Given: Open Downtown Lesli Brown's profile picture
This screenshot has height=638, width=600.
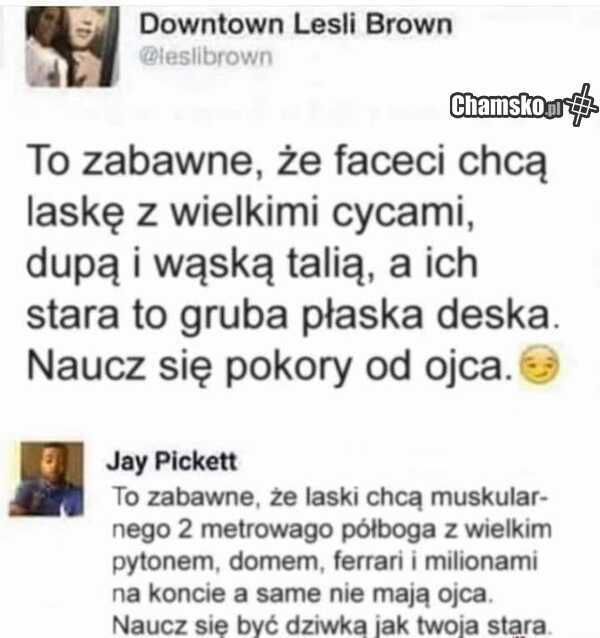Looking at the screenshot, I should pyautogui.click(x=72, y=46).
